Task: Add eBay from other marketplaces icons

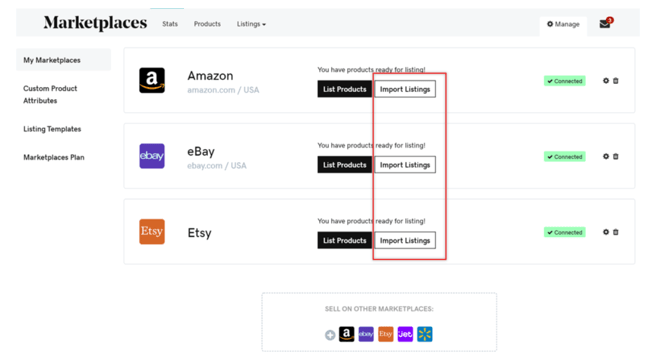Action: point(366,334)
